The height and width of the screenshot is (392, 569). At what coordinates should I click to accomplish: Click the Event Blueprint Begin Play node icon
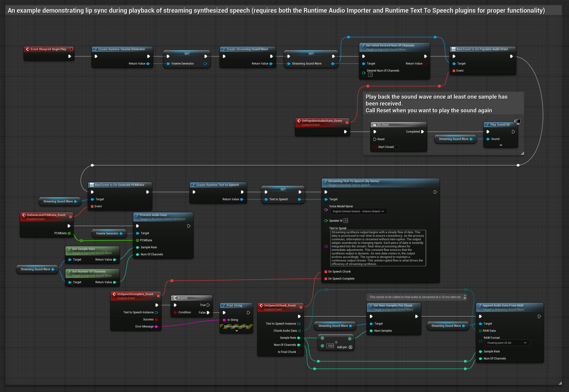pos(28,49)
